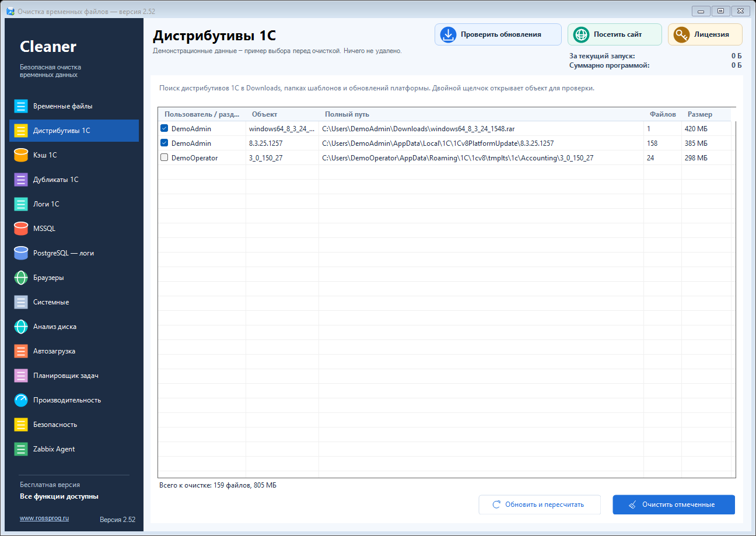This screenshot has height=536, width=756.
Task: Click the Планировщик задач icon
Action: pyautogui.click(x=21, y=376)
